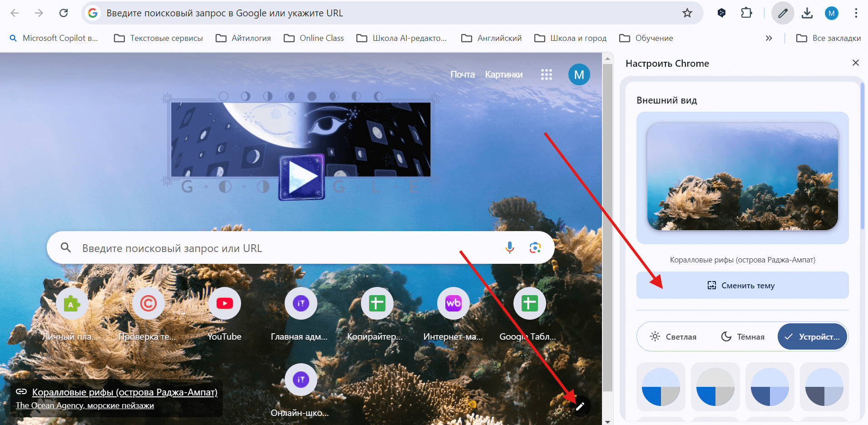Pick the first blue color theme swatch
Image resolution: width=868 pixels, height=425 pixels.
point(661,386)
